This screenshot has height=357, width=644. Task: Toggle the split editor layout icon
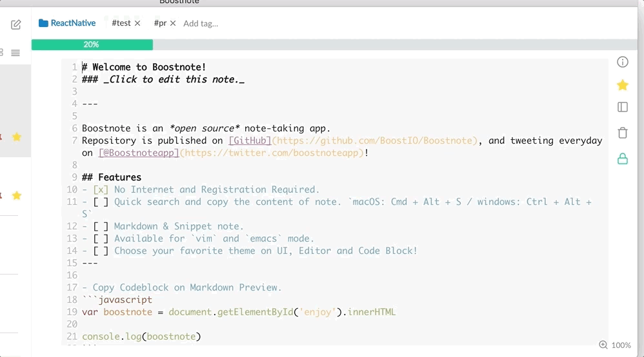pos(623,107)
